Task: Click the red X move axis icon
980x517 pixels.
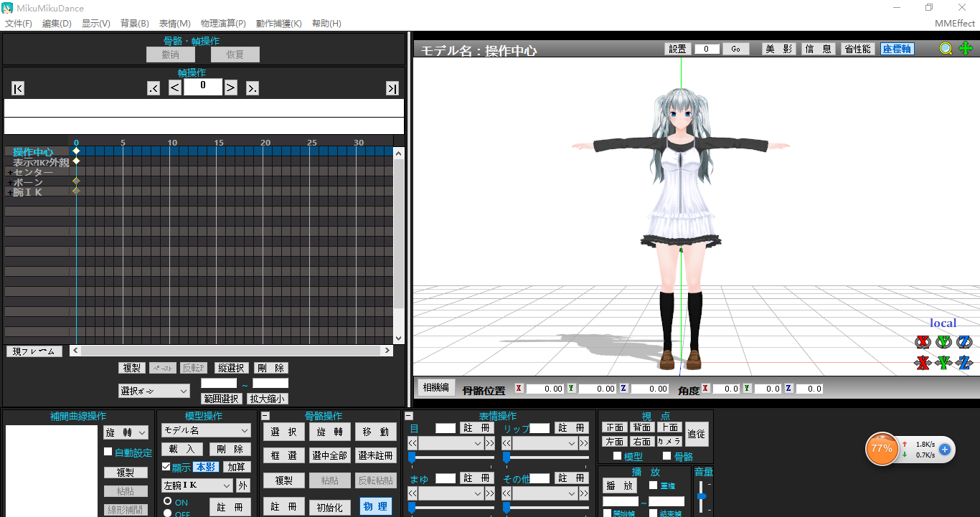Action: coord(923,363)
